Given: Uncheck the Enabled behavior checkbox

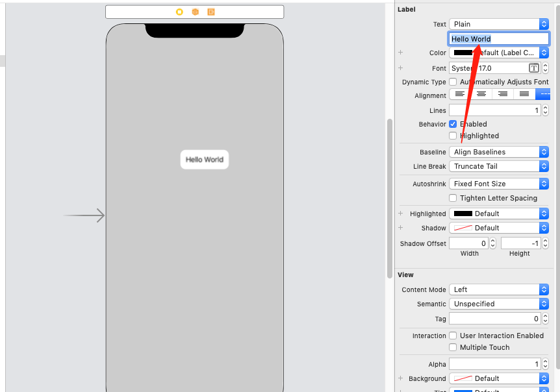Looking at the screenshot, I should pos(453,124).
